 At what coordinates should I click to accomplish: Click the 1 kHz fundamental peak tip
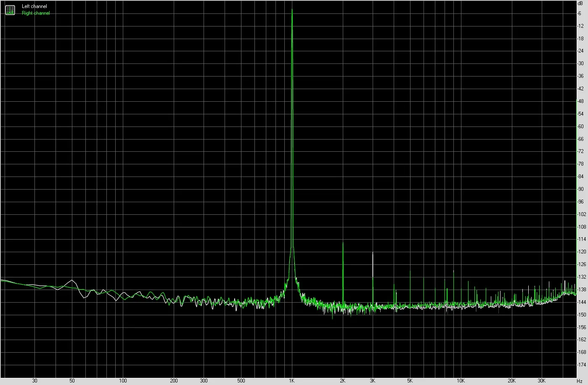pyautogui.click(x=292, y=10)
